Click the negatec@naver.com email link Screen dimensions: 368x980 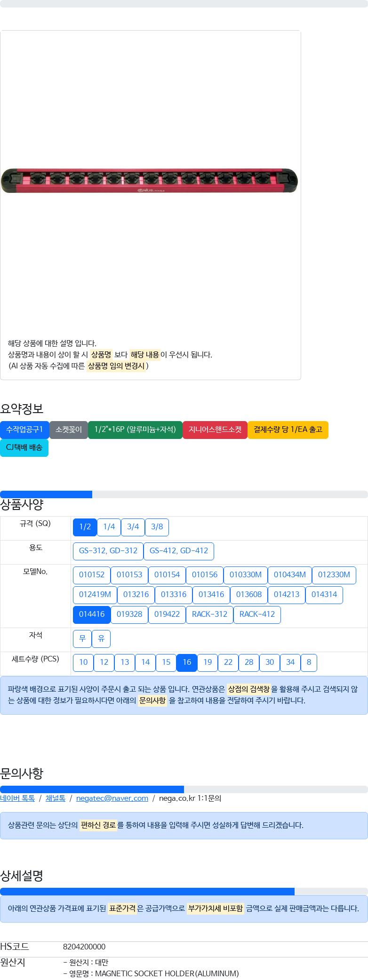click(112, 798)
